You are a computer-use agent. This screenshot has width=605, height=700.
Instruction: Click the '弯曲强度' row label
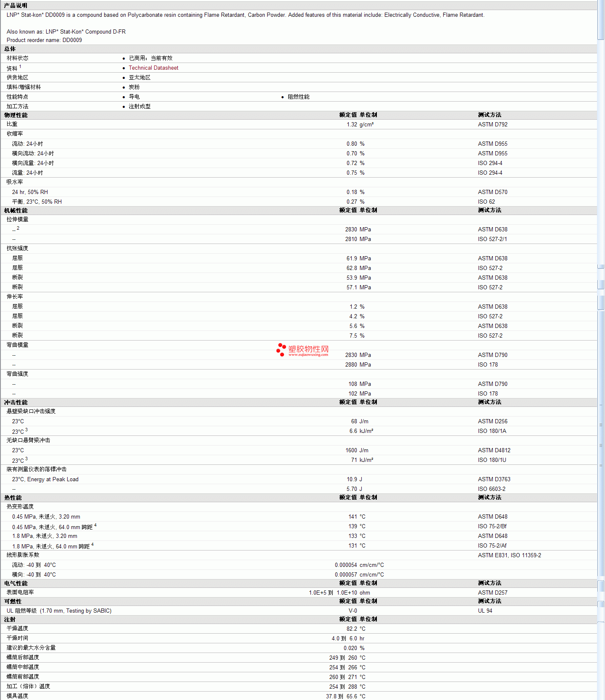click(x=17, y=374)
